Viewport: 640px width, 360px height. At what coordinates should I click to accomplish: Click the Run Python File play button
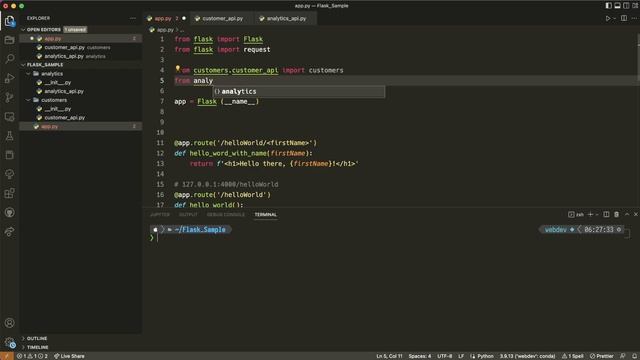[608, 18]
